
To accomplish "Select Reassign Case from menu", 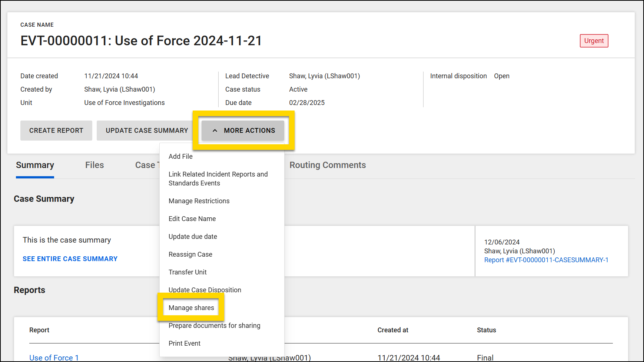I will click(x=190, y=254).
